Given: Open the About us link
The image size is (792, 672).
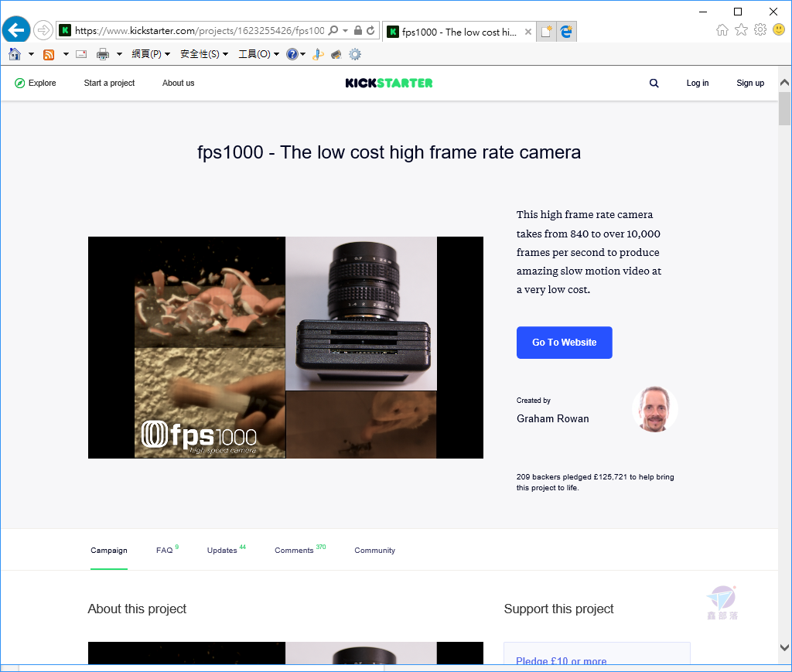Looking at the screenshot, I should [x=179, y=84].
